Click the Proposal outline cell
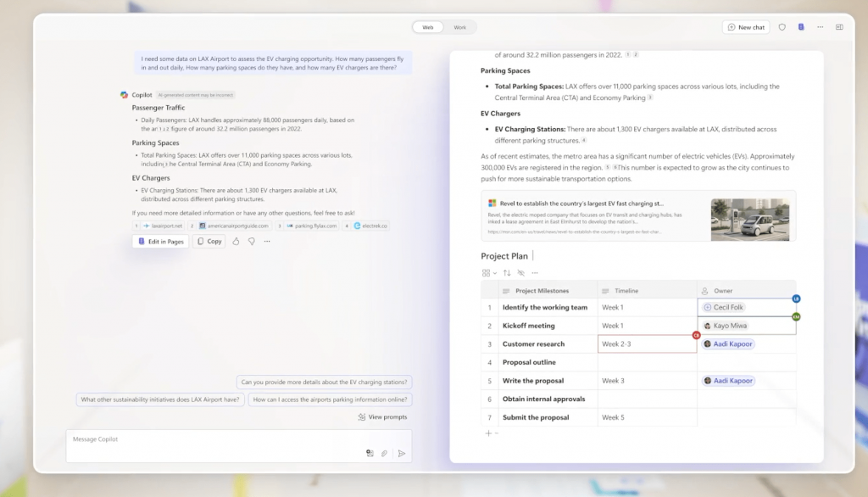Screen dimensions: 868x497 [548, 362]
